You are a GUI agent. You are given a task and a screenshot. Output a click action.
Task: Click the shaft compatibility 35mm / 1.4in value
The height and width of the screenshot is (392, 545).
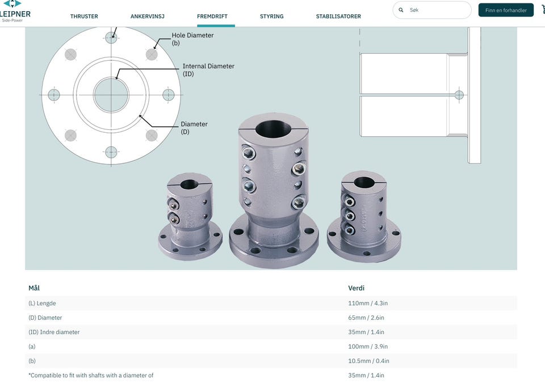click(x=366, y=376)
